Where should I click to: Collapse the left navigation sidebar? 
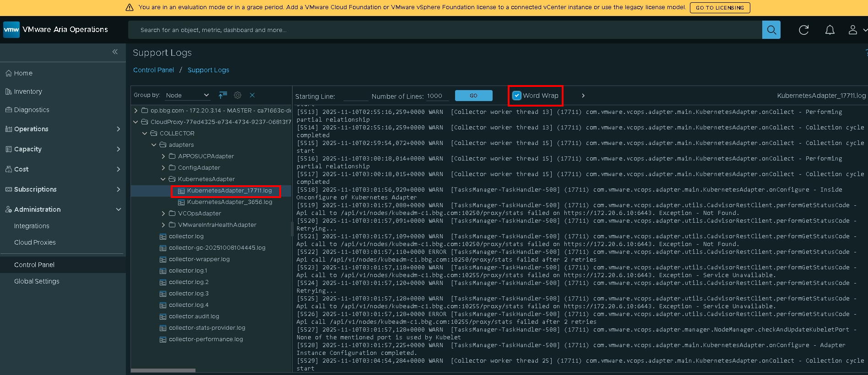point(115,52)
